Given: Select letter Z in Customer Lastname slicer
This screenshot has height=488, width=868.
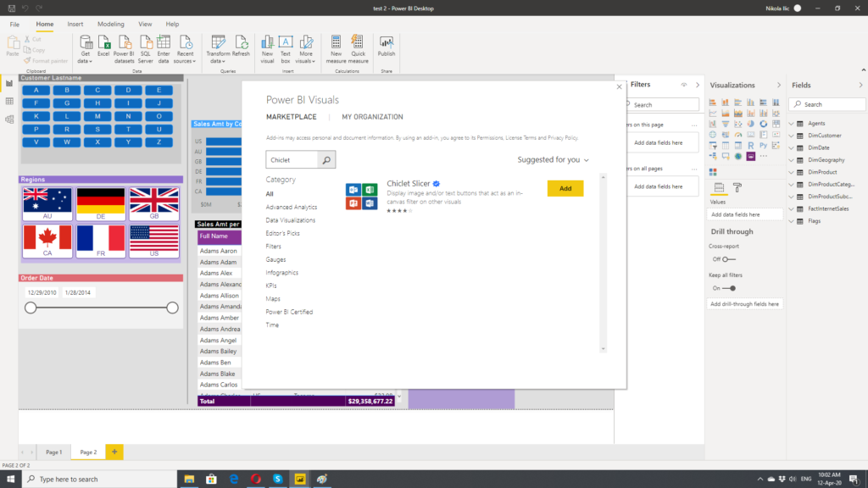Looking at the screenshot, I should click(159, 142).
